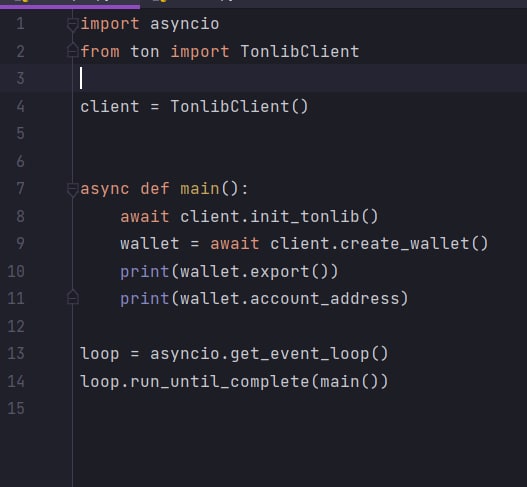The image size is (527, 487).
Task: Click run_until_complete on line 14
Action: [219, 382]
